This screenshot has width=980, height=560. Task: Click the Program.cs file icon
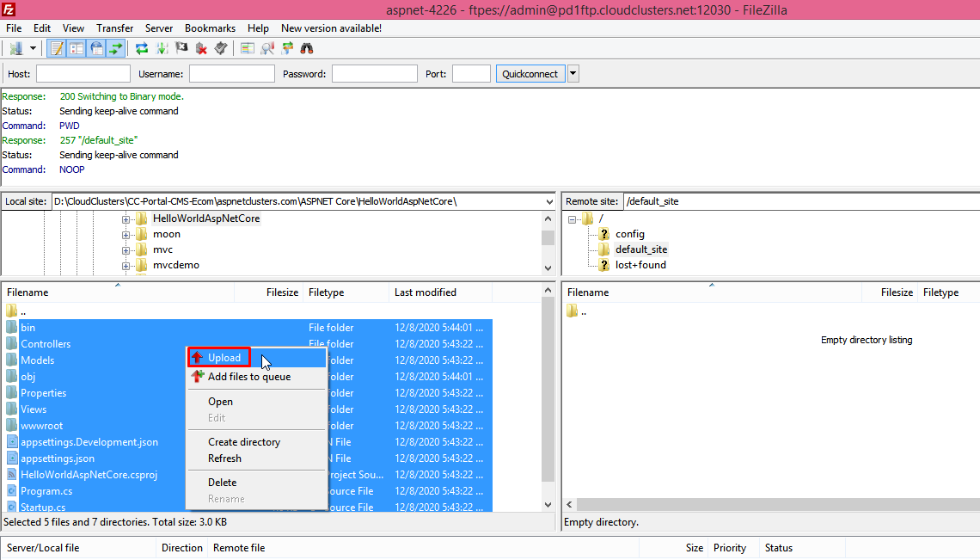coord(12,490)
